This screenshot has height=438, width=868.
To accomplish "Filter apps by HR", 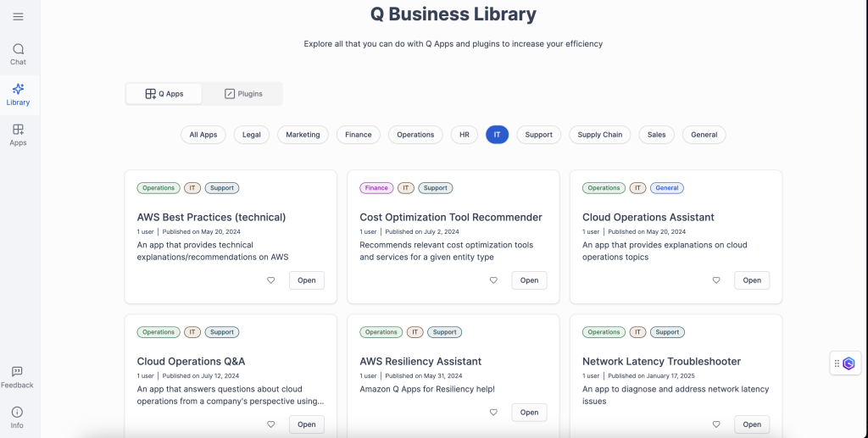I will tap(465, 135).
